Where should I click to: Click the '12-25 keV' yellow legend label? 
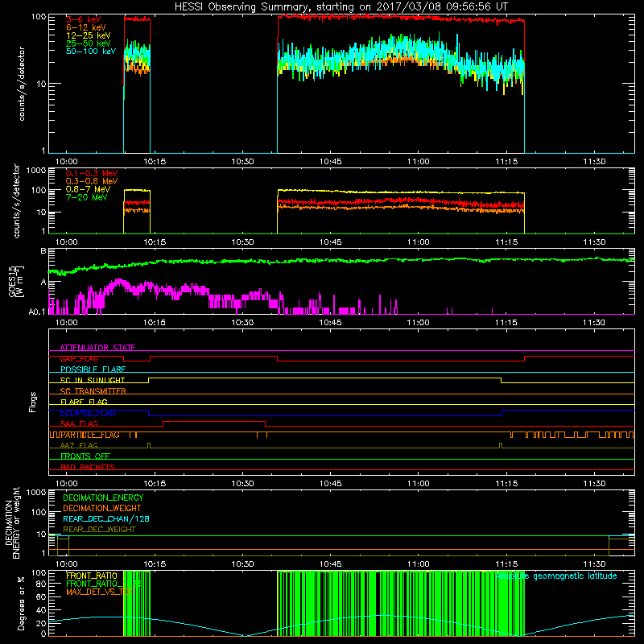[89, 35]
